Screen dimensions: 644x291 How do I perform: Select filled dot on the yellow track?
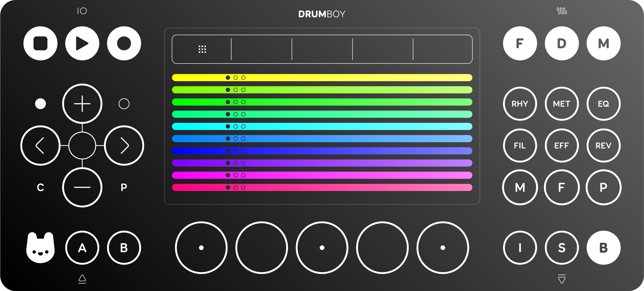pos(228,78)
